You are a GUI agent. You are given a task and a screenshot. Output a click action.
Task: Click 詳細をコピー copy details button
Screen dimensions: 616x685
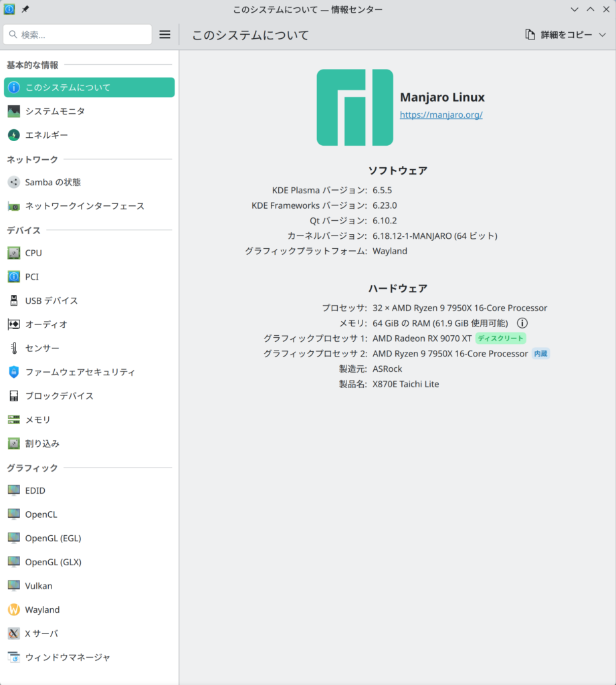point(558,35)
